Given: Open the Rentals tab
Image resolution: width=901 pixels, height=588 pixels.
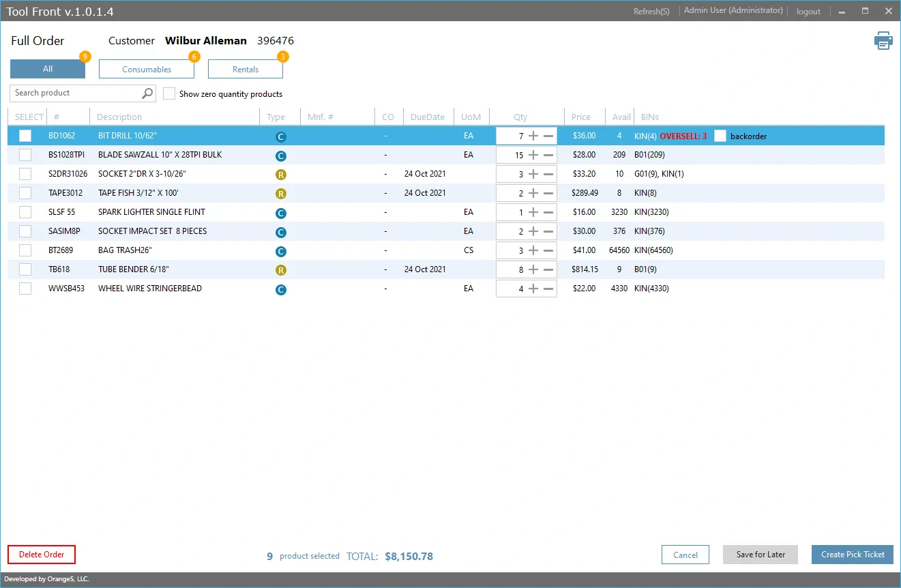Looking at the screenshot, I should click(246, 69).
